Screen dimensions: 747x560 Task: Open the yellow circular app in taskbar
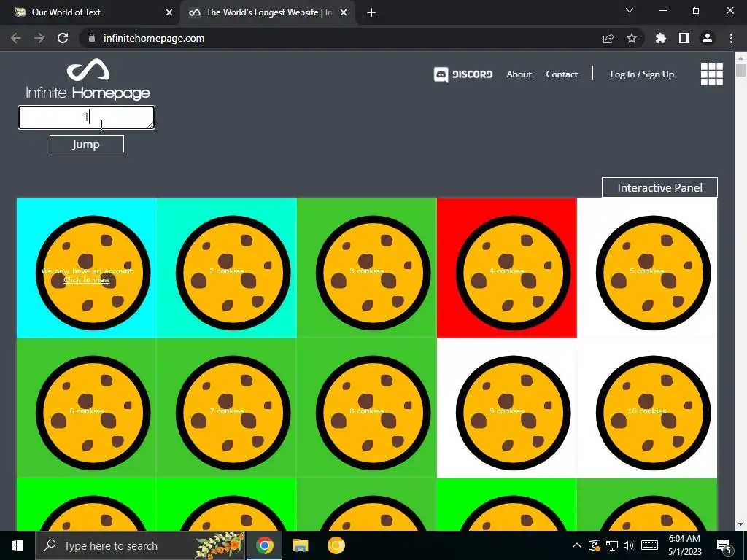336,545
